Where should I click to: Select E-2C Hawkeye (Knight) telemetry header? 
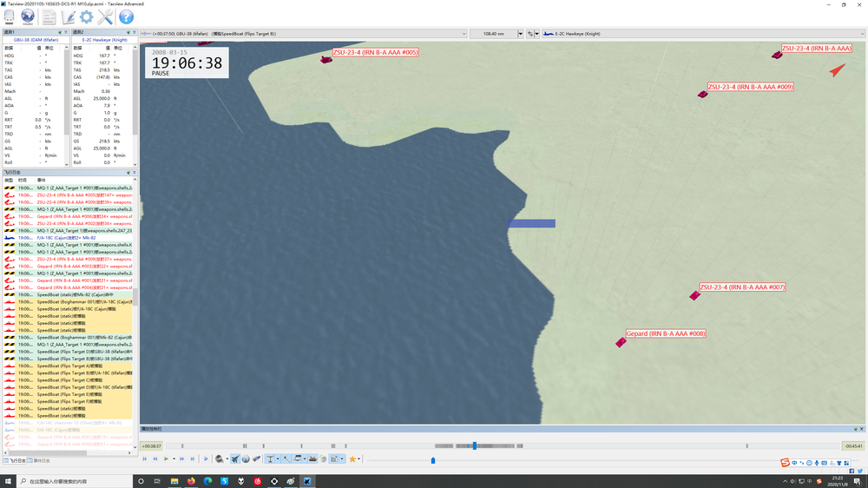pos(105,40)
